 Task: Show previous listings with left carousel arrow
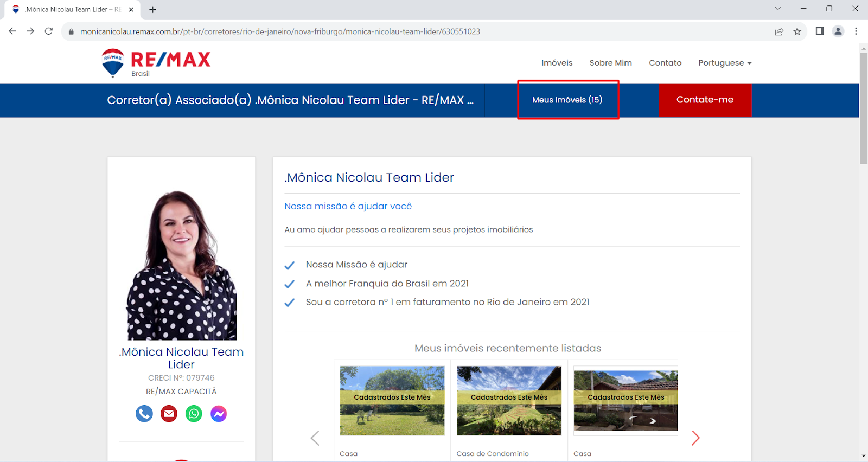[315, 438]
